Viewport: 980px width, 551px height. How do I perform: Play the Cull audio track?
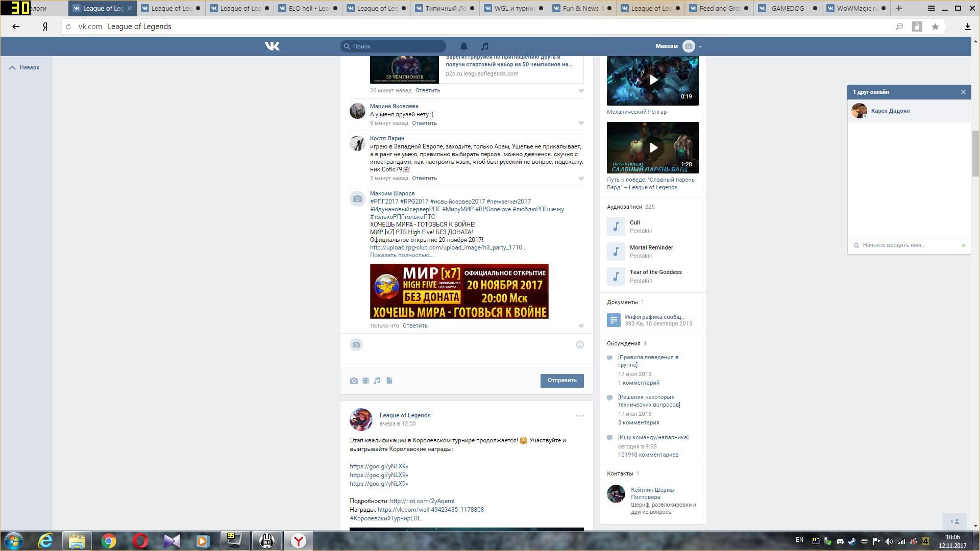coord(616,227)
